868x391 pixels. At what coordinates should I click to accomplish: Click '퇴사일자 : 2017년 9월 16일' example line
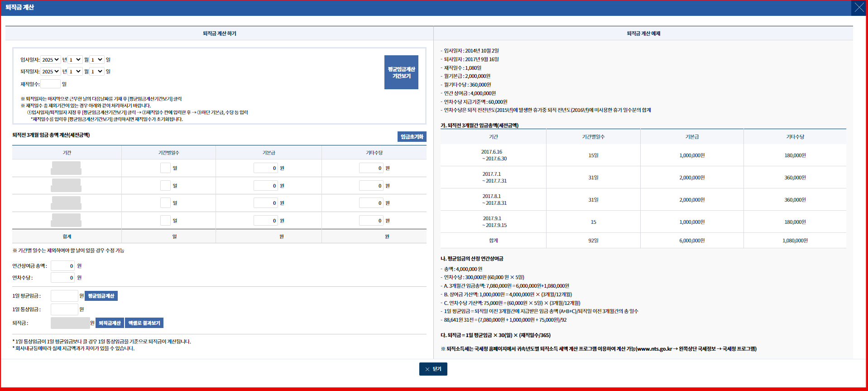pos(470,59)
